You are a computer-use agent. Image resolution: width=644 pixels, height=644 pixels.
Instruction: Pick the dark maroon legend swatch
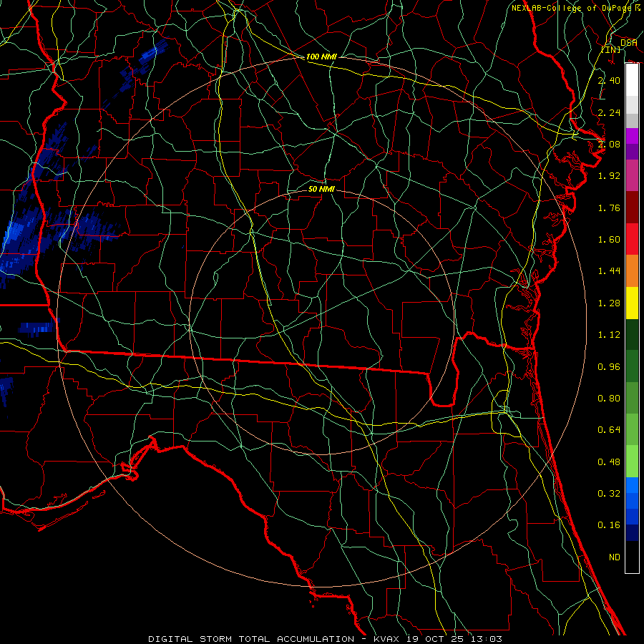pos(632,208)
